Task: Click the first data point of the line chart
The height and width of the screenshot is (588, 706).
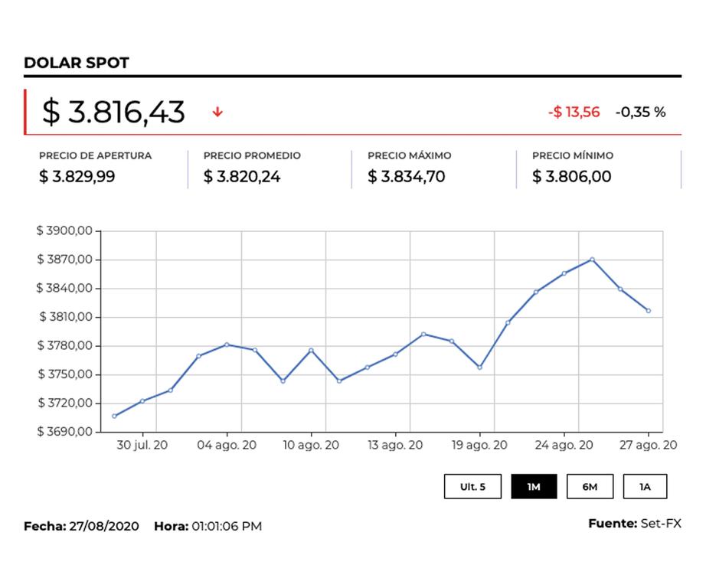Action: point(114,416)
